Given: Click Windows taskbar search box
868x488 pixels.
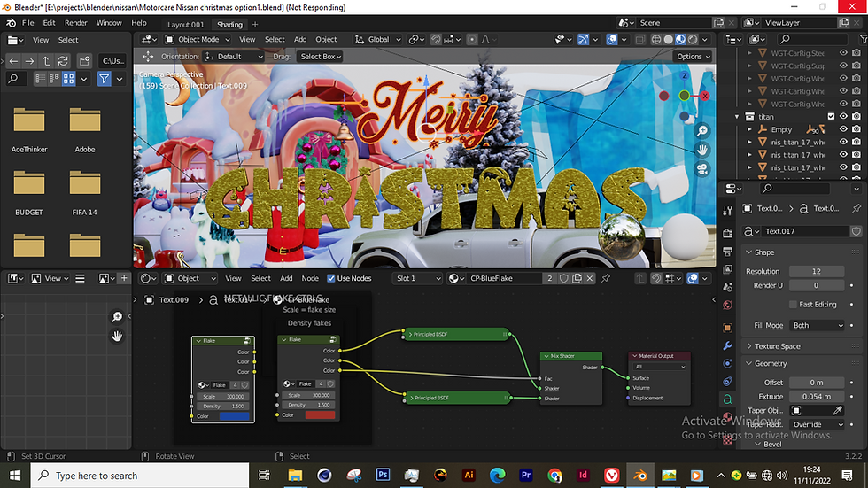Looking at the screenshot, I should tap(140, 476).
